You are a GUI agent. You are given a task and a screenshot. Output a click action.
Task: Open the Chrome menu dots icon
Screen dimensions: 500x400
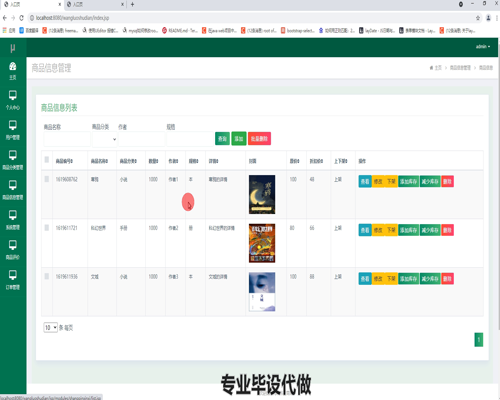click(x=497, y=18)
